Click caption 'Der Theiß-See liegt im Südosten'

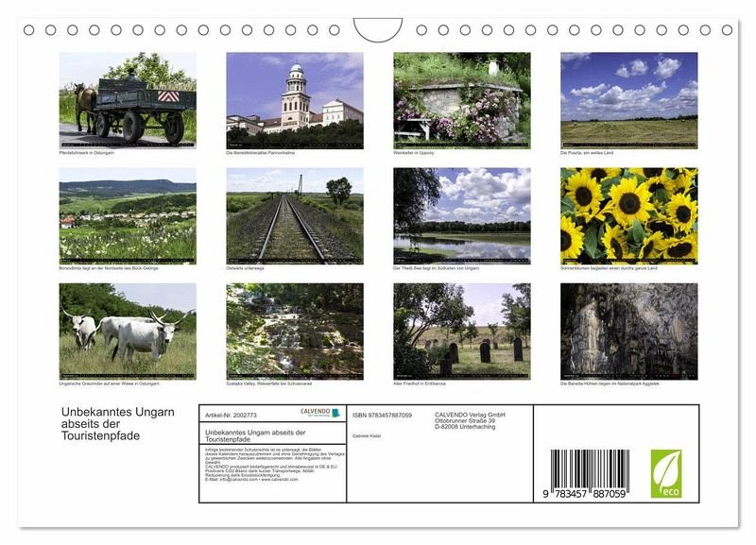click(x=437, y=268)
